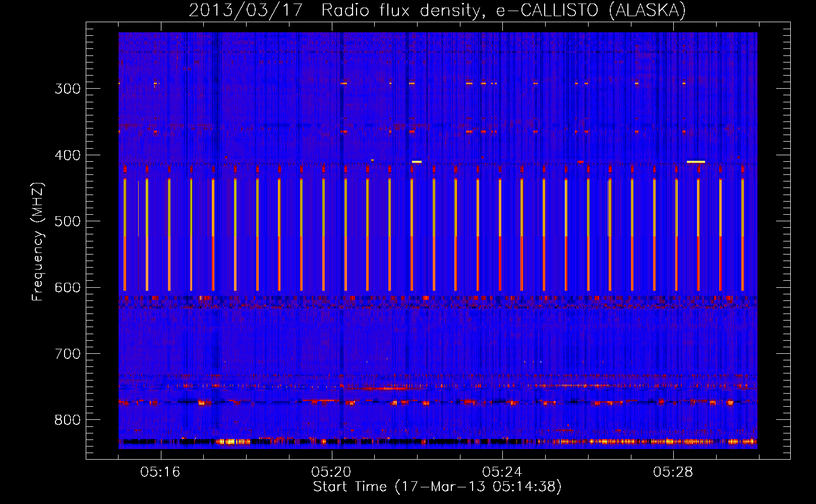Image resolution: width=816 pixels, height=504 pixels.
Task: Click the 'Start Time (17-Mar-13 05:14:38)' label
Action: (437, 487)
